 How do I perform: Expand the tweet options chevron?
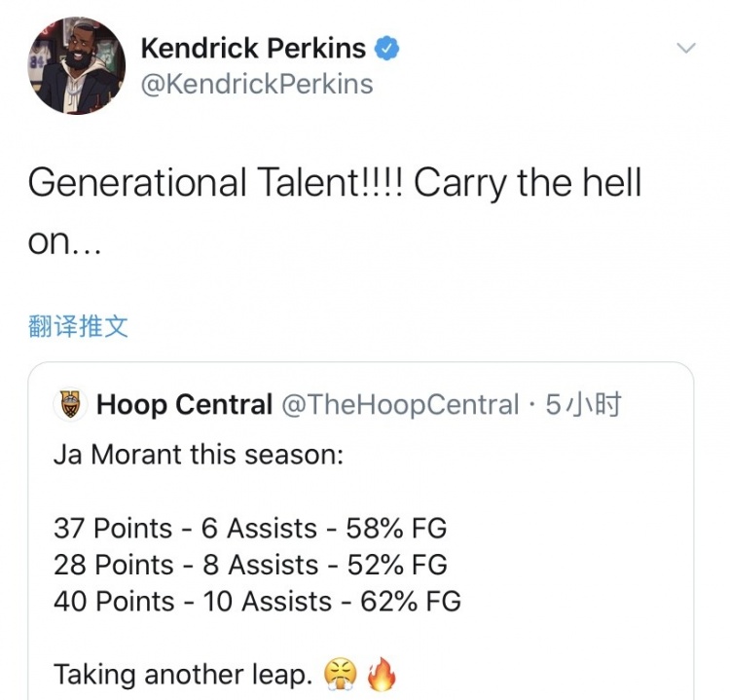[x=686, y=49]
